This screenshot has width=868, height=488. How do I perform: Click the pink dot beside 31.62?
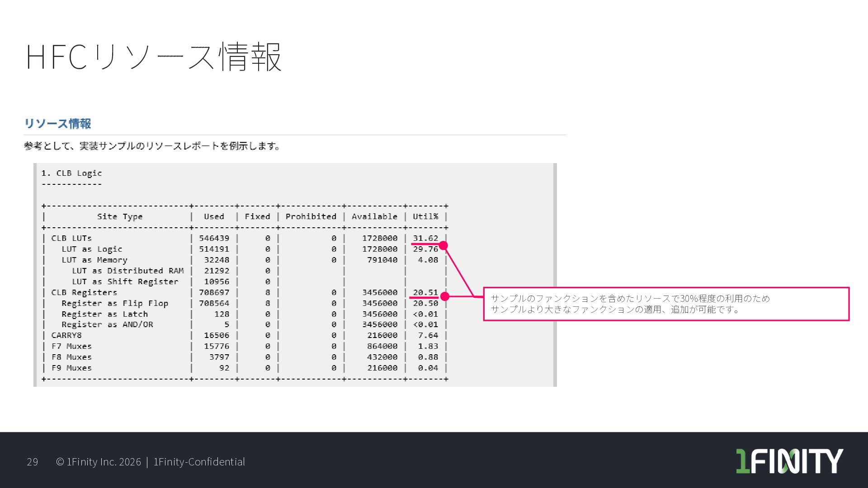(x=443, y=245)
